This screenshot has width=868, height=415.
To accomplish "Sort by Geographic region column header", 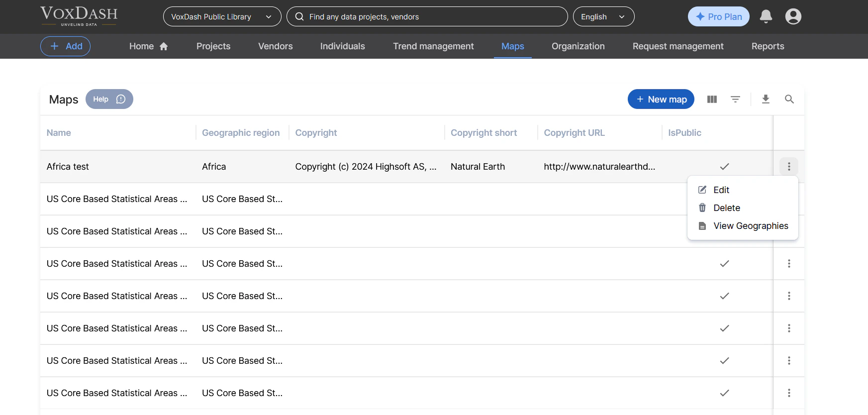I will [x=241, y=133].
